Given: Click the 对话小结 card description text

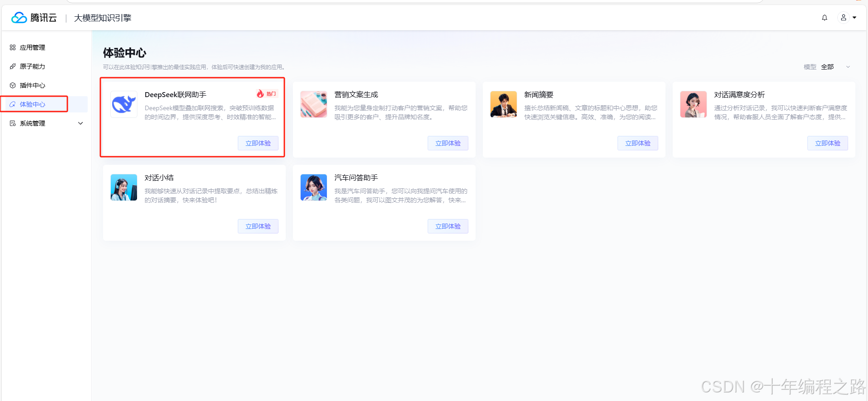Looking at the screenshot, I should click(211, 196).
